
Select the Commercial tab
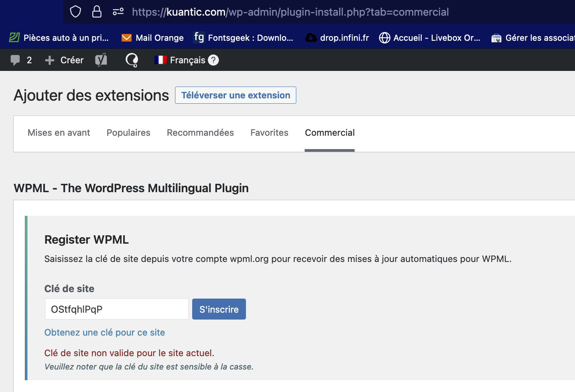coord(330,133)
